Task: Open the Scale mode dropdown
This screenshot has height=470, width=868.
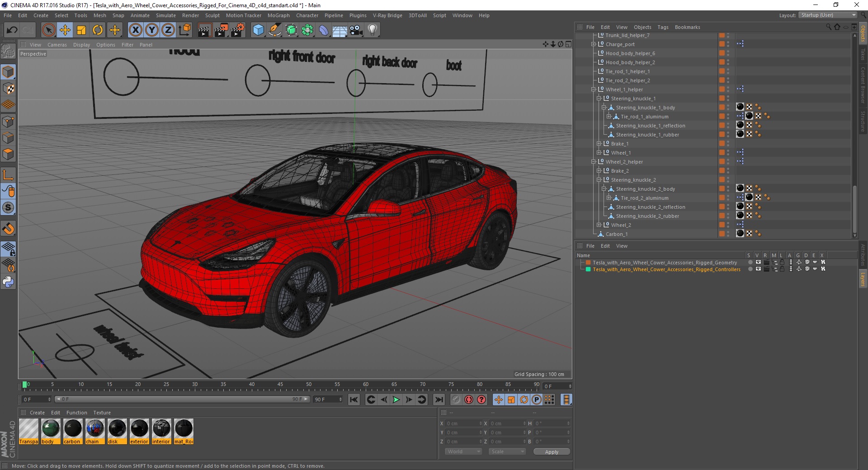Action: click(507, 451)
